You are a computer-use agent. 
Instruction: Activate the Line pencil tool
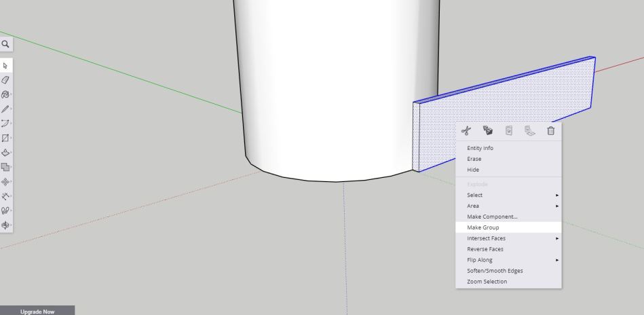coord(6,109)
